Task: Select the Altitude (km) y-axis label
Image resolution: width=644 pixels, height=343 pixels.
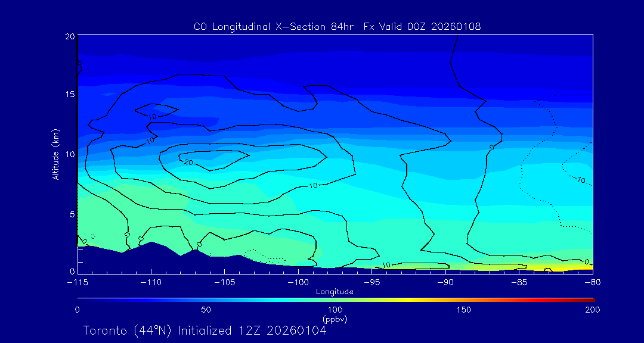Action: [55, 154]
